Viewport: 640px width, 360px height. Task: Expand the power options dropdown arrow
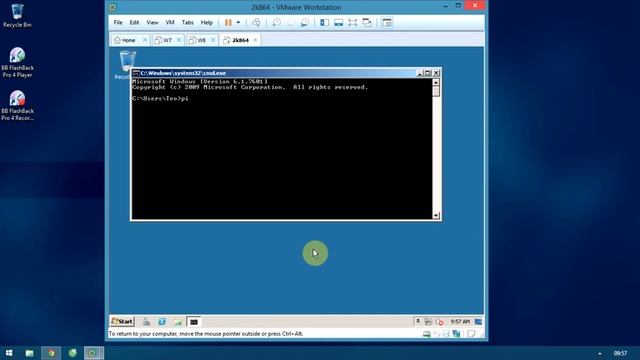pos(238,22)
